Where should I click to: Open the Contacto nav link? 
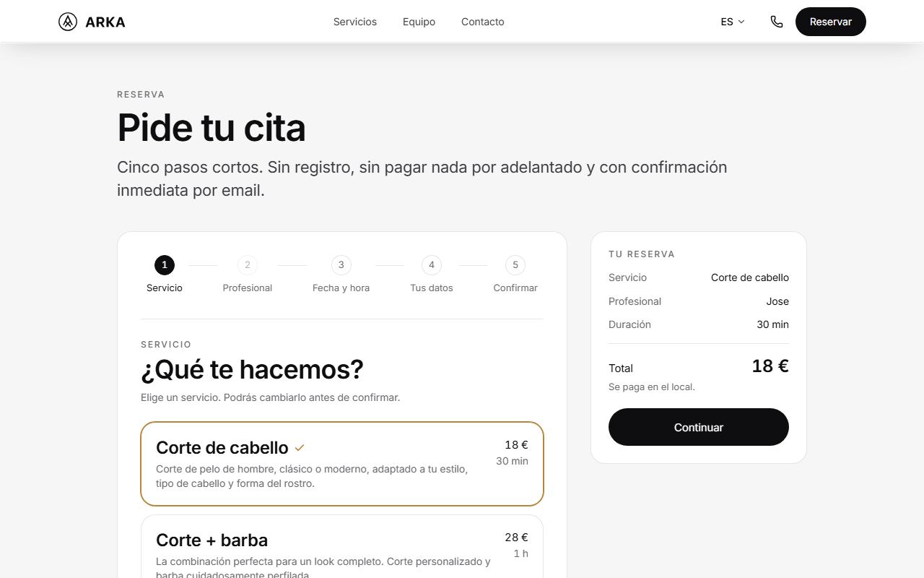click(x=483, y=22)
